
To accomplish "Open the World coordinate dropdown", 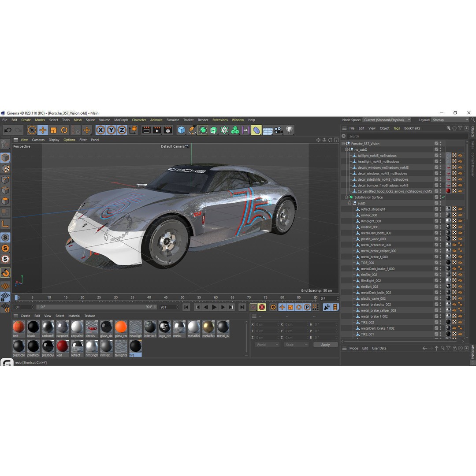I will [x=267, y=345].
